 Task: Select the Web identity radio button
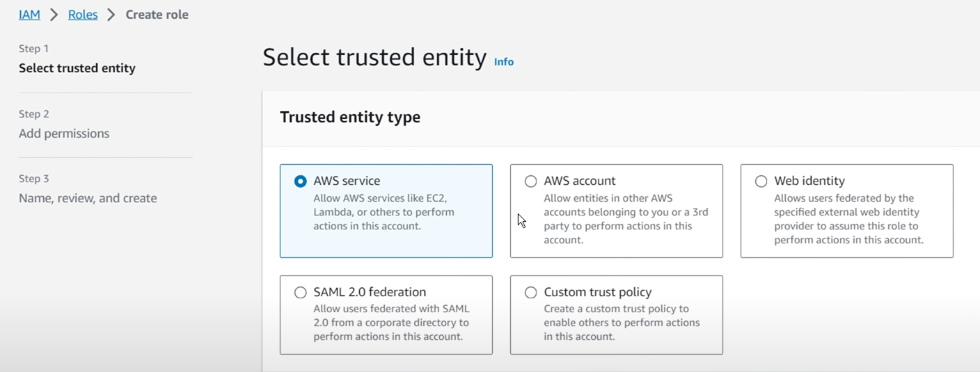click(x=761, y=181)
